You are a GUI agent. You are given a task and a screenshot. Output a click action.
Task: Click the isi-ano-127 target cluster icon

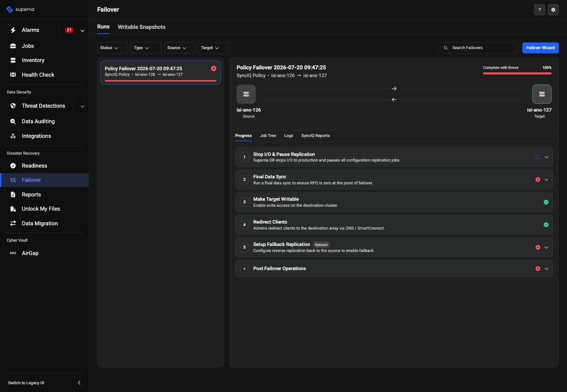tap(542, 94)
